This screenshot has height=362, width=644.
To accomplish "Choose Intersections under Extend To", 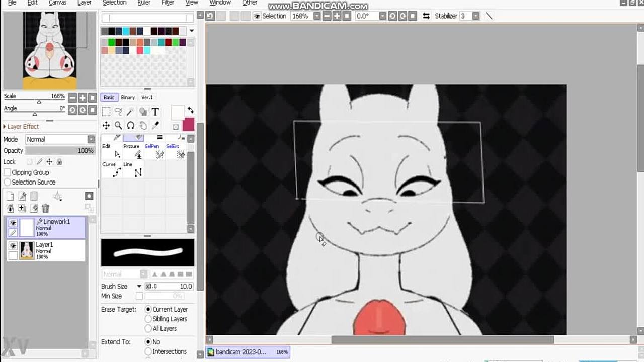I will coord(148,351).
